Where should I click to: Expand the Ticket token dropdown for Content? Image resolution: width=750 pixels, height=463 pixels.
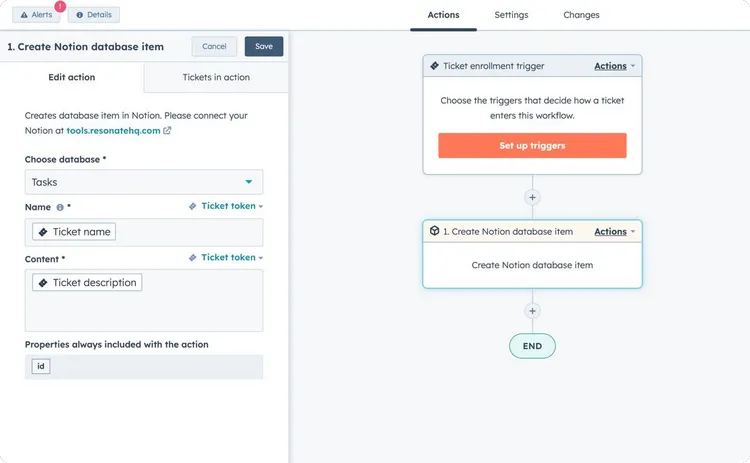tap(226, 257)
